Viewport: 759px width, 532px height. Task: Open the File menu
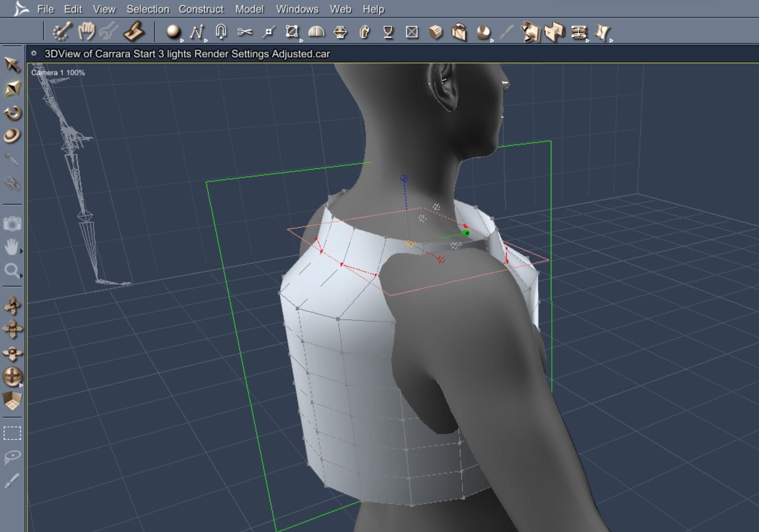click(x=45, y=9)
